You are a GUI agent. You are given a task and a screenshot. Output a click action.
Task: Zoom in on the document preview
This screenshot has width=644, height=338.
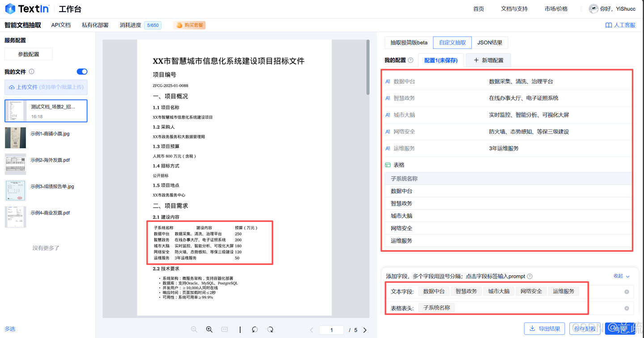pos(209,329)
